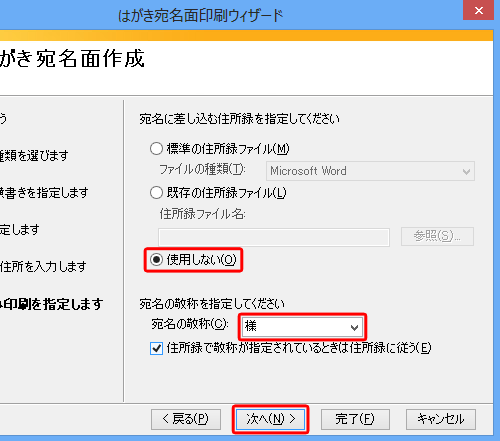Click the 住所録ファイル名 label
The image size is (500, 441).
(202, 214)
